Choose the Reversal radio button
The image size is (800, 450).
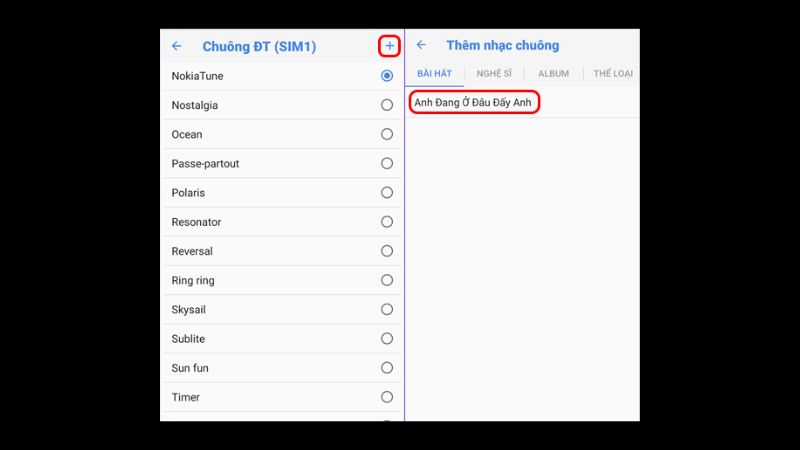click(387, 251)
